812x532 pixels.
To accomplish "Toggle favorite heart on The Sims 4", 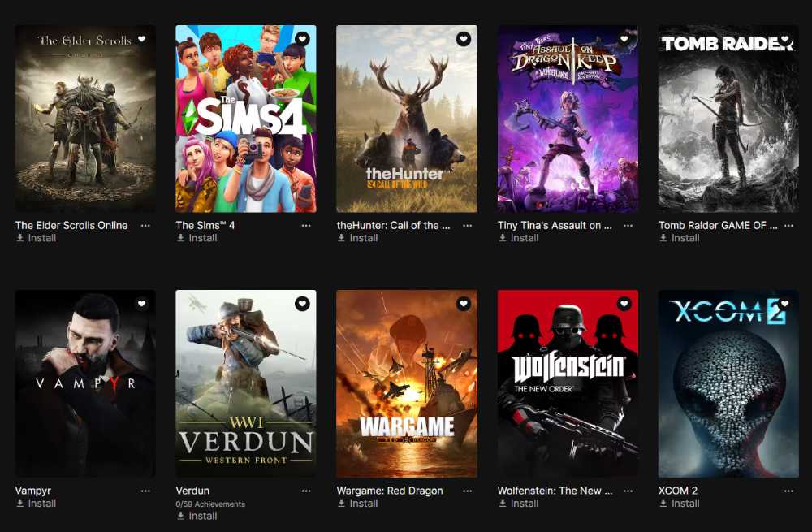I will point(302,38).
